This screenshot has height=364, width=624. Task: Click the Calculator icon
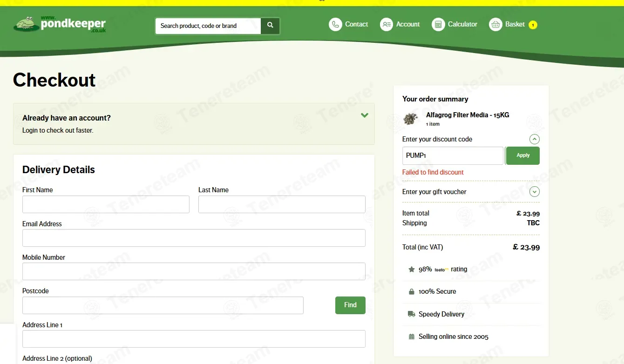tap(438, 25)
